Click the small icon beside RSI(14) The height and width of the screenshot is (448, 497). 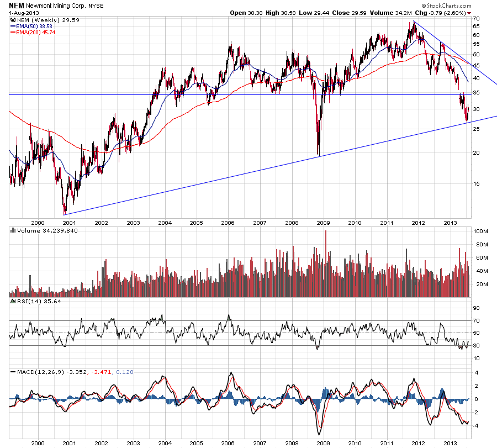[13, 301]
